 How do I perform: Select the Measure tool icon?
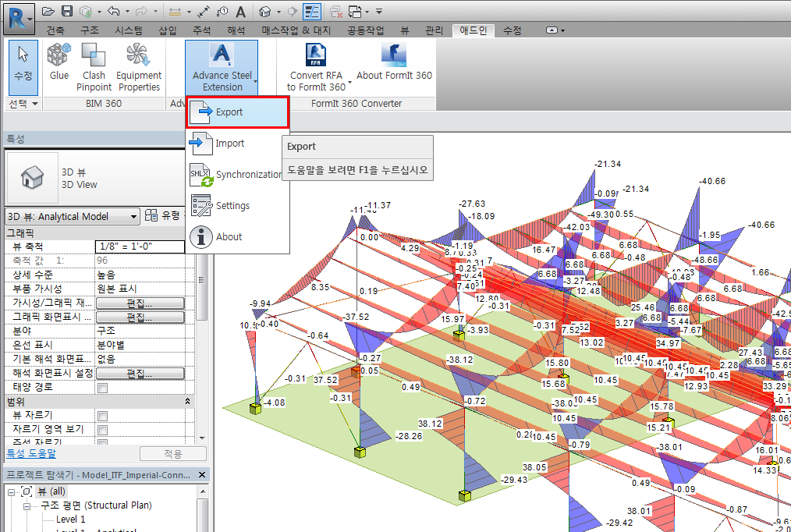point(175,11)
